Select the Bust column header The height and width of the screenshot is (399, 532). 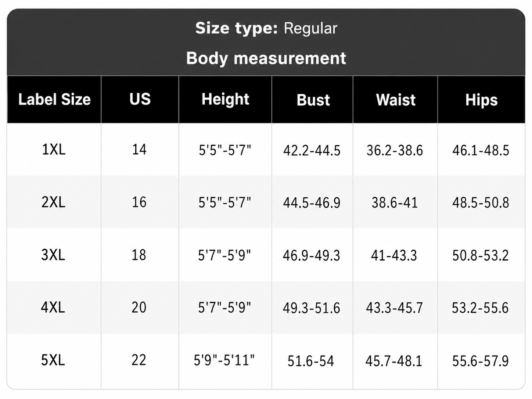[x=313, y=100]
